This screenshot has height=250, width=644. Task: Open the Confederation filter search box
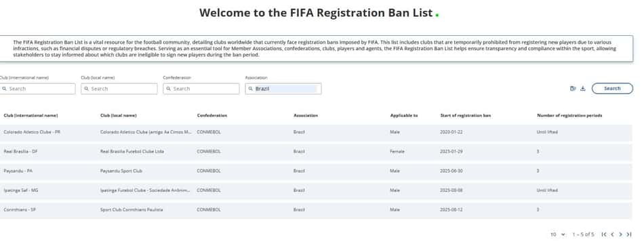pos(201,89)
